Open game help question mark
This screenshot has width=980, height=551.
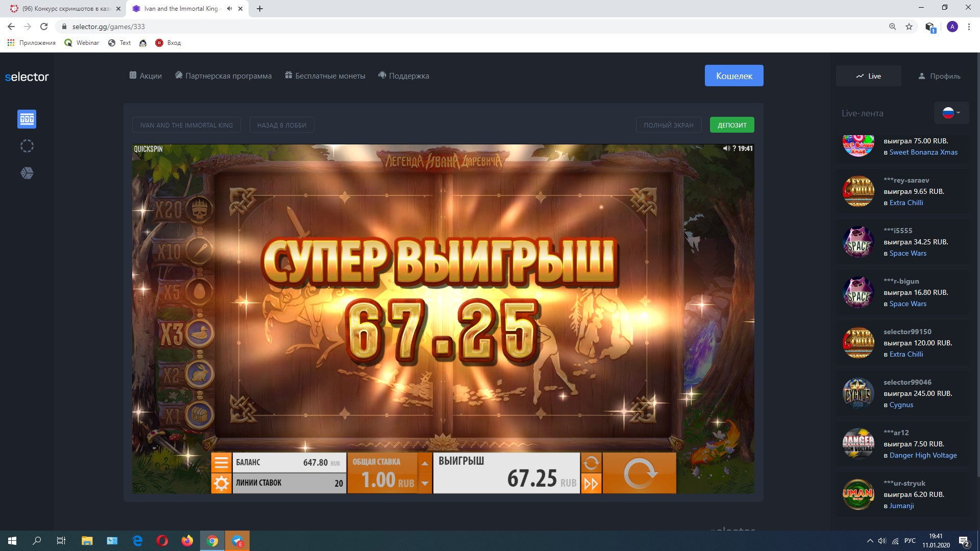734,148
